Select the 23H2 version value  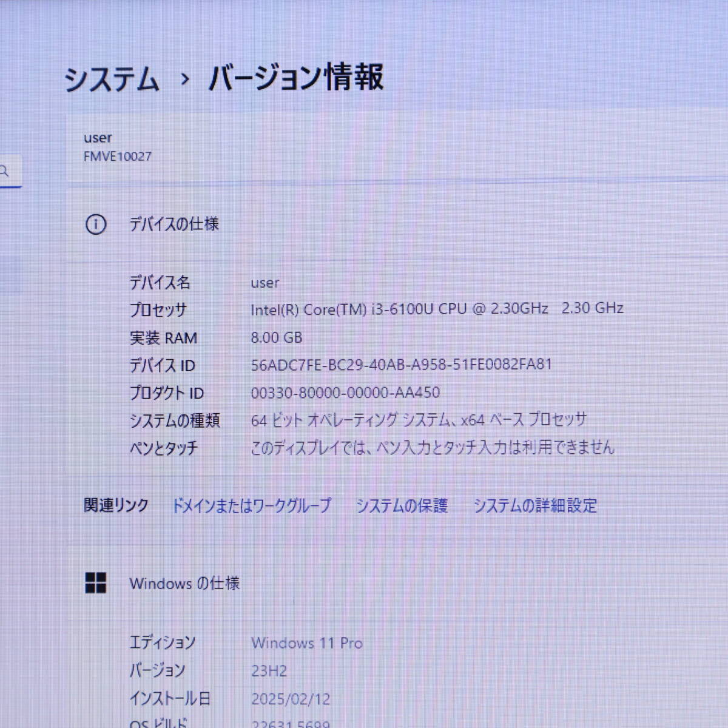(x=269, y=671)
